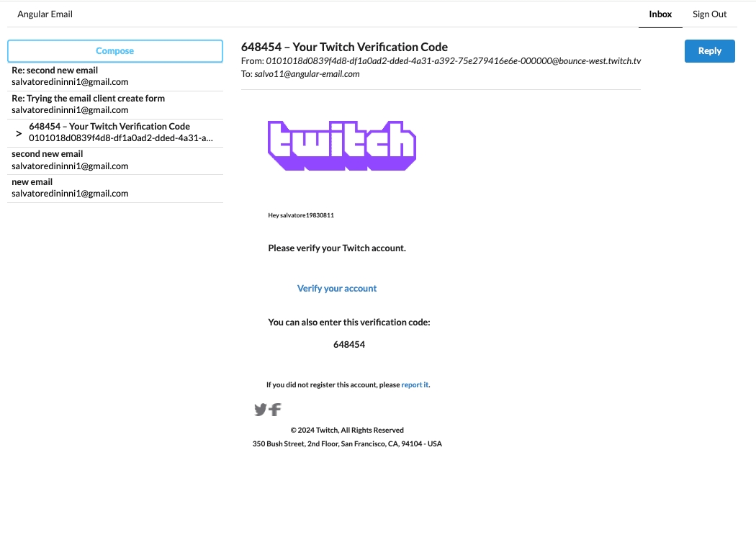Screen dimensions: 756x545
Task: Click the Facebook icon in email footer
Action: (x=275, y=410)
